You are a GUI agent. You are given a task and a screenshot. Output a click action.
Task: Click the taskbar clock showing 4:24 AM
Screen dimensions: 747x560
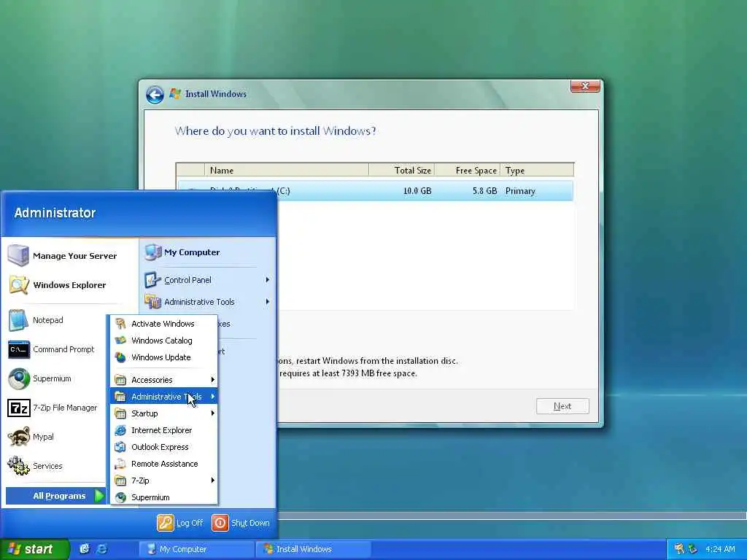pos(720,549)
